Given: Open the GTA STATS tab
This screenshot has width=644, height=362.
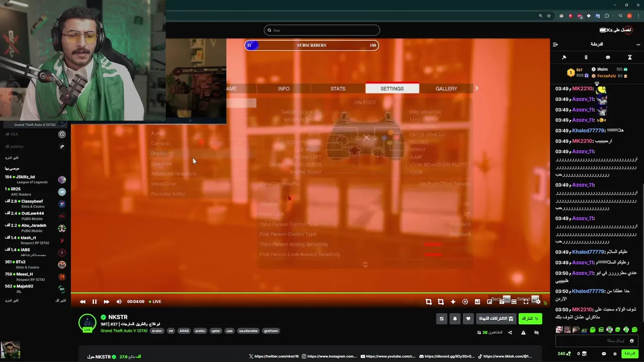Looking at the screenshot, I should [x=338, y=88].
